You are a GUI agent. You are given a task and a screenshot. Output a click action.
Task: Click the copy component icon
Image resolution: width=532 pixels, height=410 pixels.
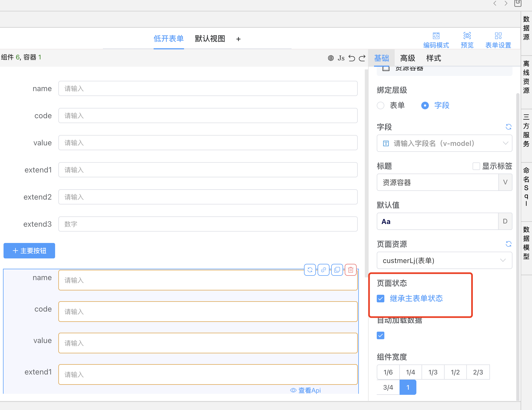(337, 270)
